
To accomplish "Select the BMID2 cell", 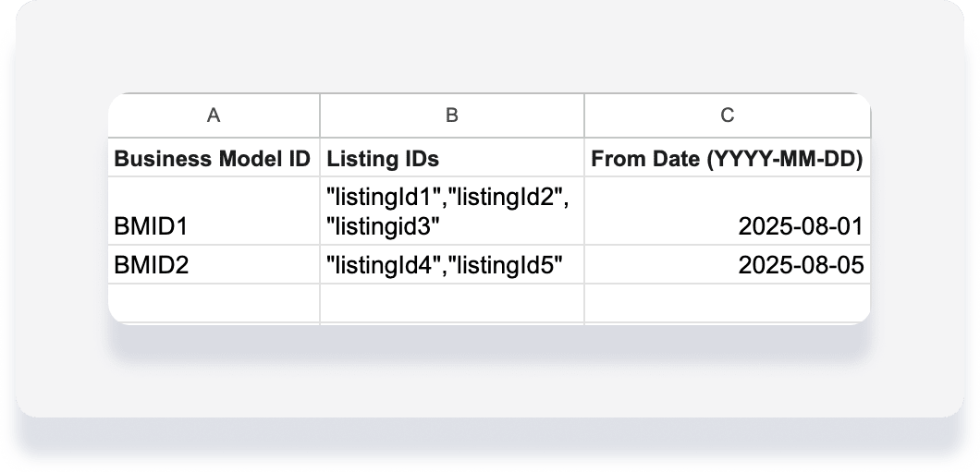I will coord(214,265).
